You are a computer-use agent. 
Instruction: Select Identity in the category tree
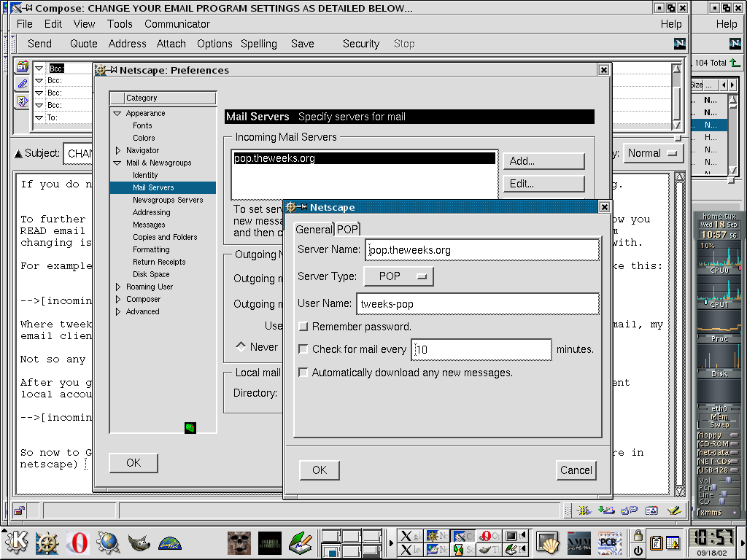pyautogui.click(x=145, y=175)
